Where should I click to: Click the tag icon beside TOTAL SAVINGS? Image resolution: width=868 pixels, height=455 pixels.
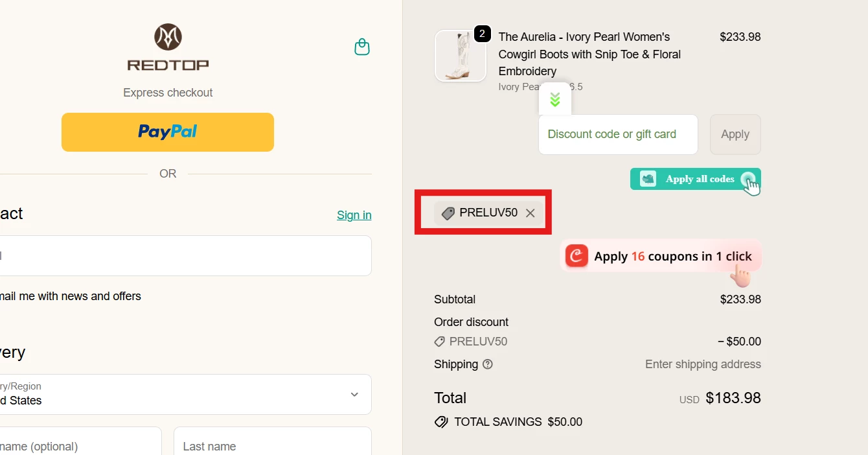point(441,421)
